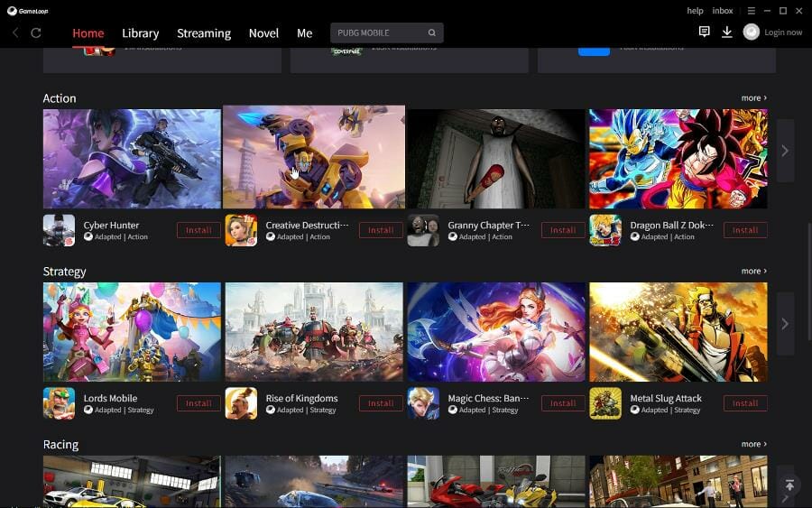Open the Magic Chess banner image

(x=496, y=332)
